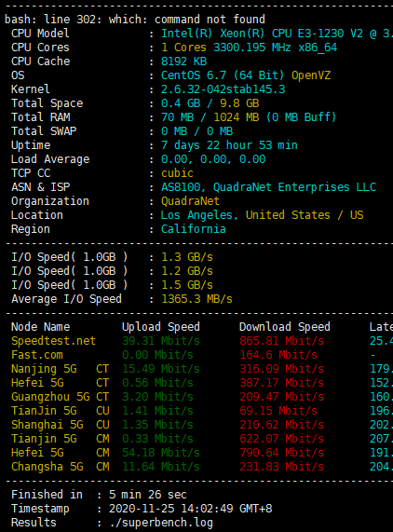The image size is (393, 532).
Task: Click the Fast.com node name
Action: (x=37, y=355)
